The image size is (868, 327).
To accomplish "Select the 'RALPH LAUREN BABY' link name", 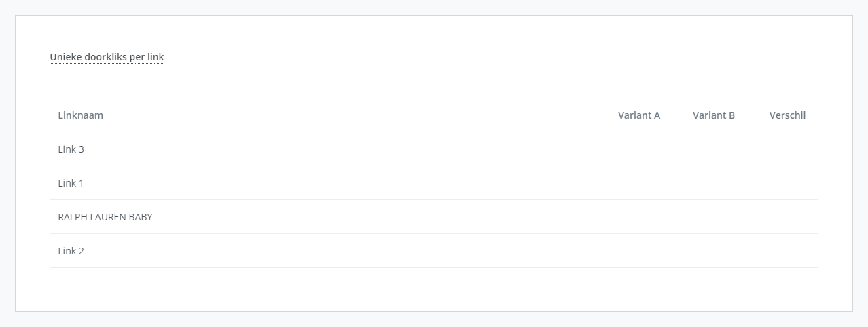I will click(105, 217).
